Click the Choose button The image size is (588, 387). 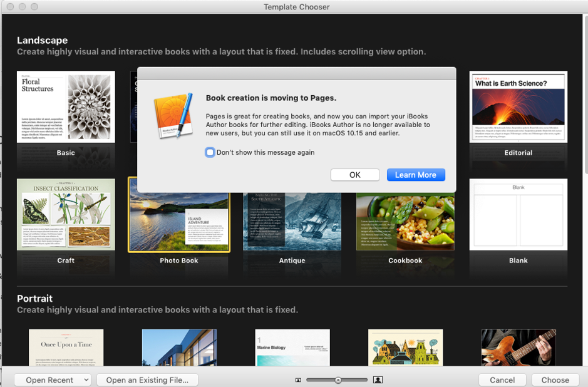tap(555, 380)
